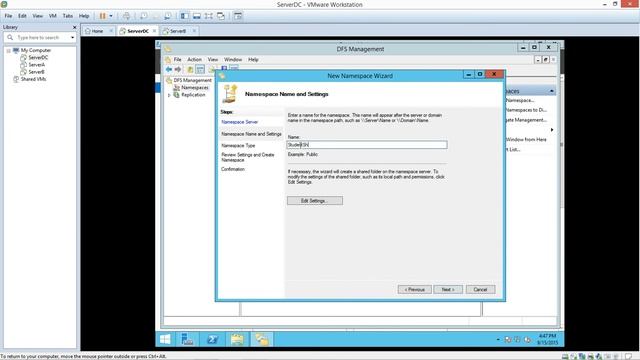Click Namespace Name and Settings step
Screen dimensions: 640x360
(x=251, y=134)
